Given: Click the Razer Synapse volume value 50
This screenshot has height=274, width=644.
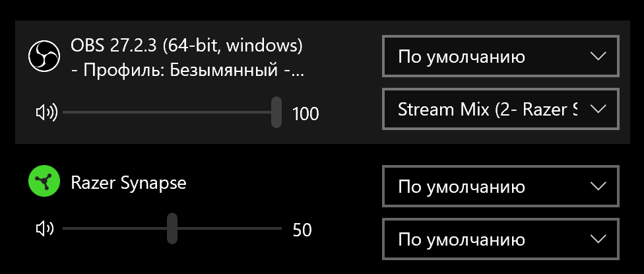Looking at the screenshot, I should tap(302, 230).
